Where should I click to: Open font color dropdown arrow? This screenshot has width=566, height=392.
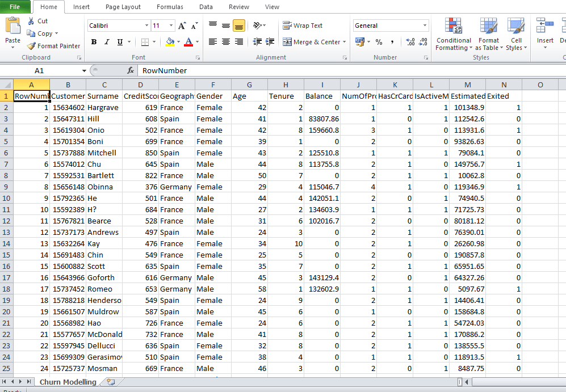[x=197, y=42]
